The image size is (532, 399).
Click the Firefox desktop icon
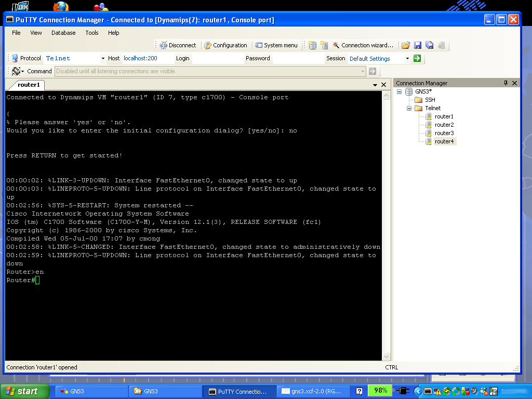click(61, 6)
